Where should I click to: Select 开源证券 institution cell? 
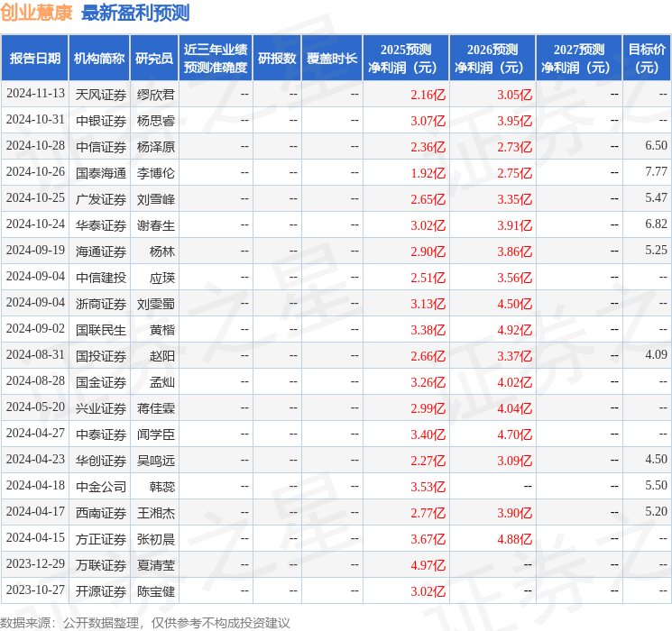101,591
